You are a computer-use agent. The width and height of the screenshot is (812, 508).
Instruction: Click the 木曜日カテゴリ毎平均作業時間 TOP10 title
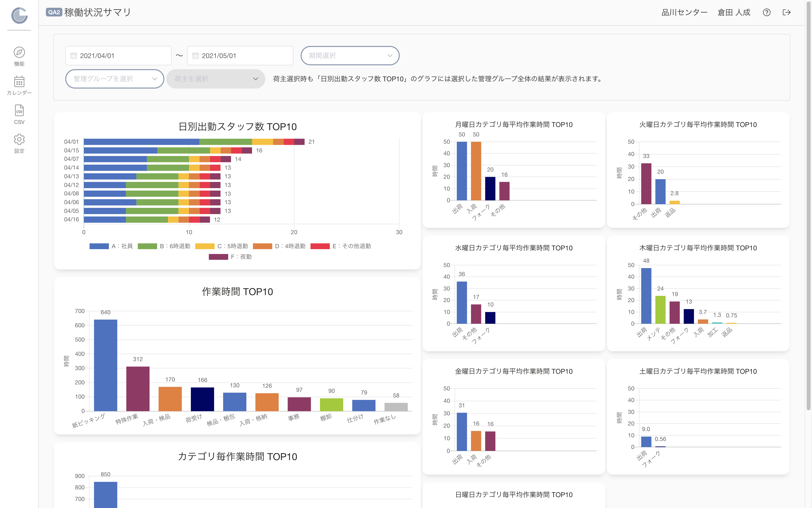(x=698, y=248)
